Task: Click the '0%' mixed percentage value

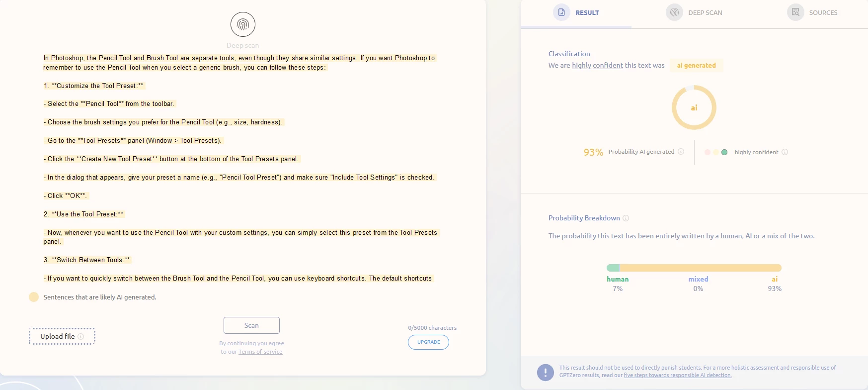Action: click(698, 289)
